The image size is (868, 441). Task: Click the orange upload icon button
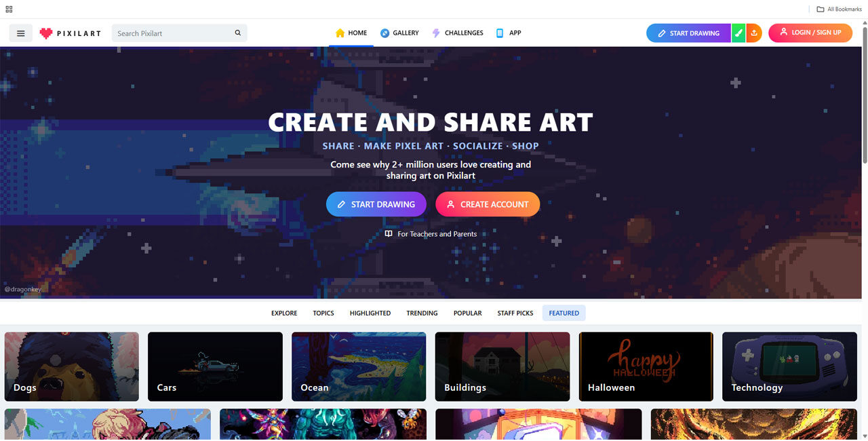click(754, 33)
